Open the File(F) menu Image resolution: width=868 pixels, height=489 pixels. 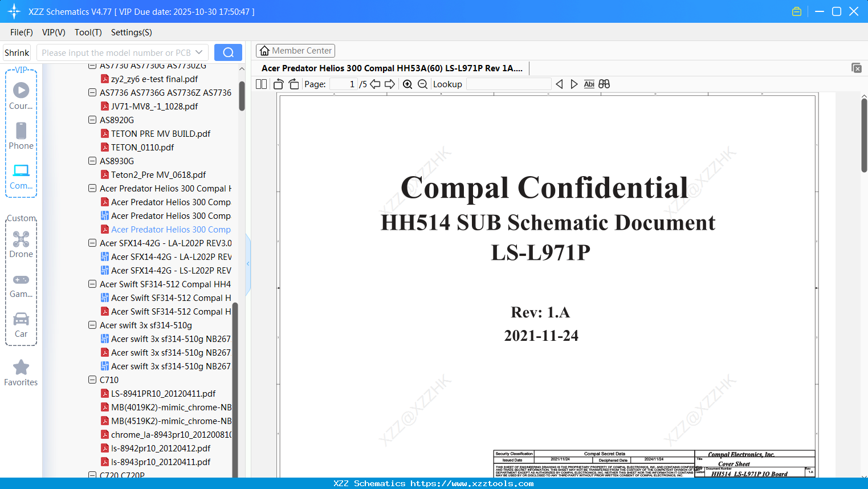(22, 32)
